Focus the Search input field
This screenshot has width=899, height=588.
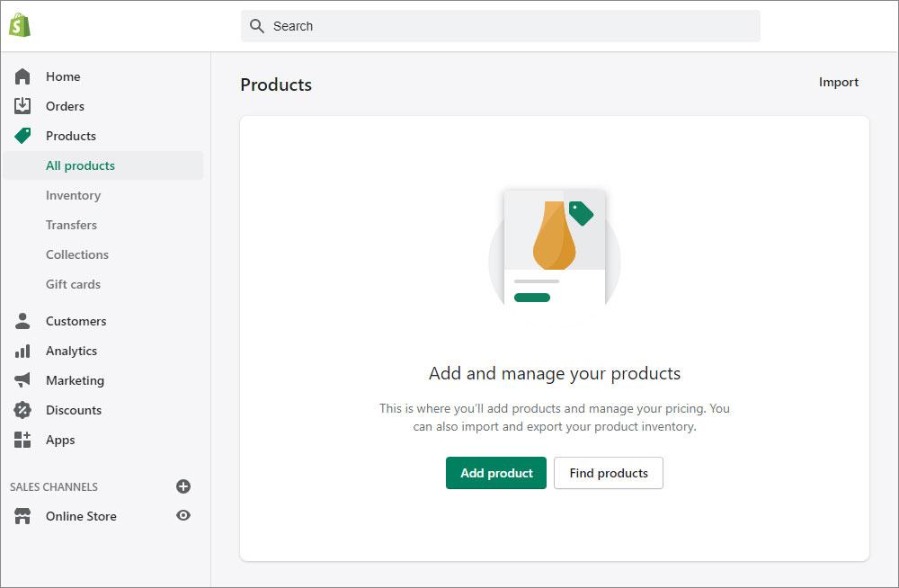(x=501, y=26)
